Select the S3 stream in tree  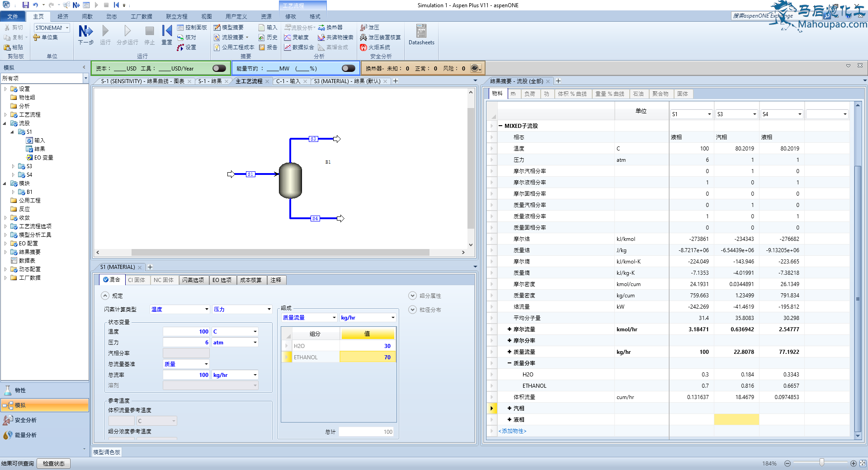[29, 166]
